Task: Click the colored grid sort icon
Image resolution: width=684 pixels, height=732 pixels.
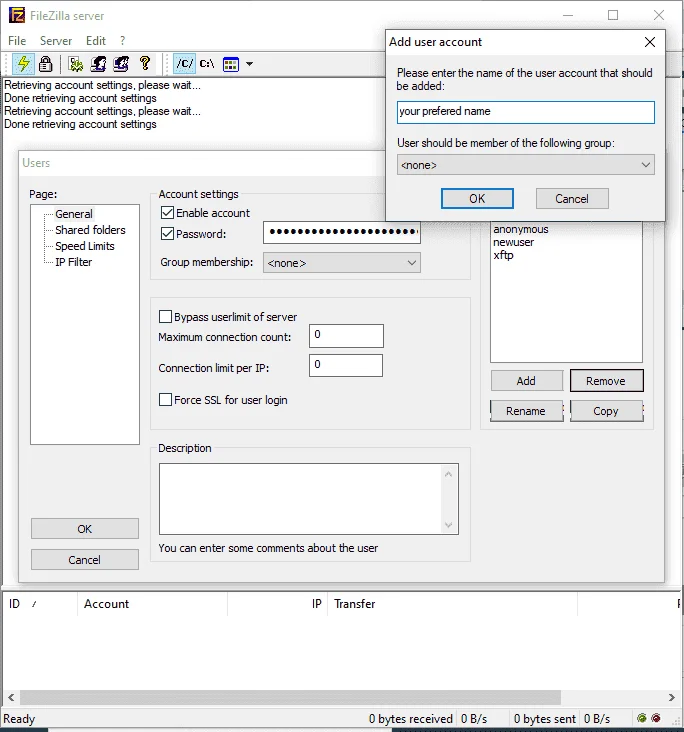Action: click(231, 64)
